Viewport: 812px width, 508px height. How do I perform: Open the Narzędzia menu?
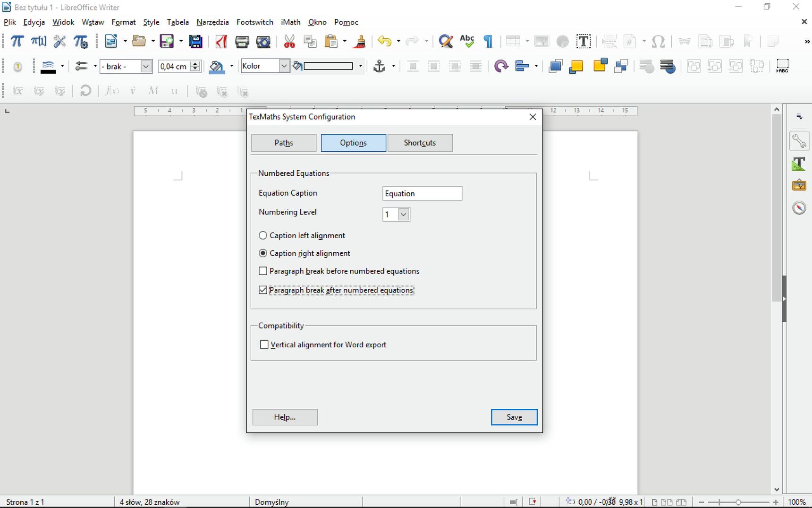pyautogui.click(x=212, y=22)
